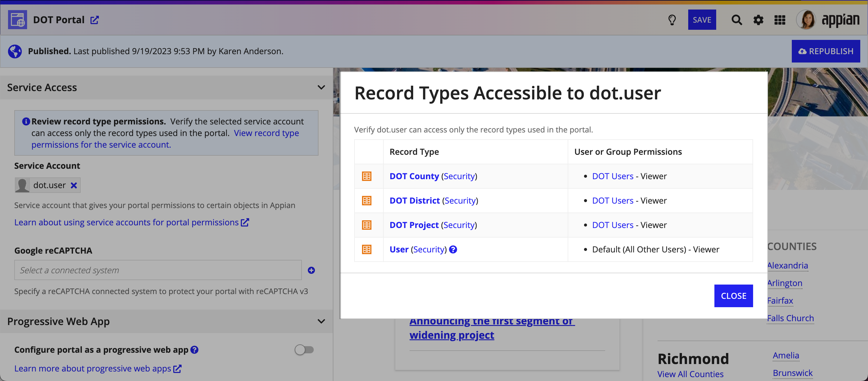Click DOT Project record type icon
Viewport: 868px width, 381px height.
(x=367, y=225)
